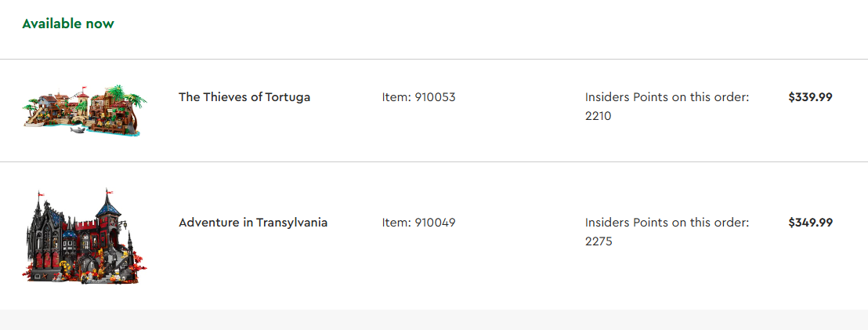Open The Thieves of Tortuga product name
The height and width of the screenshot is (330, 868).
click(x=244, y=97)
